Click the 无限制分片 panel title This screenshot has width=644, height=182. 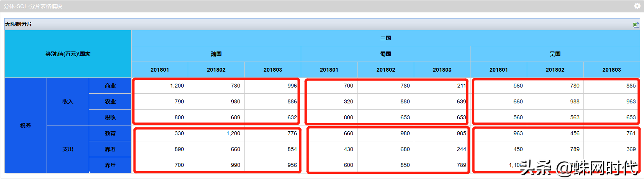pos(19,24)
